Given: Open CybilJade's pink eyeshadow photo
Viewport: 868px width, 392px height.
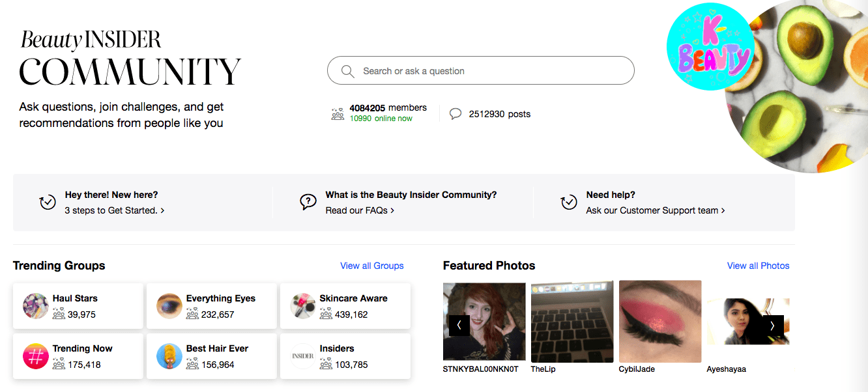Looking at the screenshot, I should tap(659, 321).
